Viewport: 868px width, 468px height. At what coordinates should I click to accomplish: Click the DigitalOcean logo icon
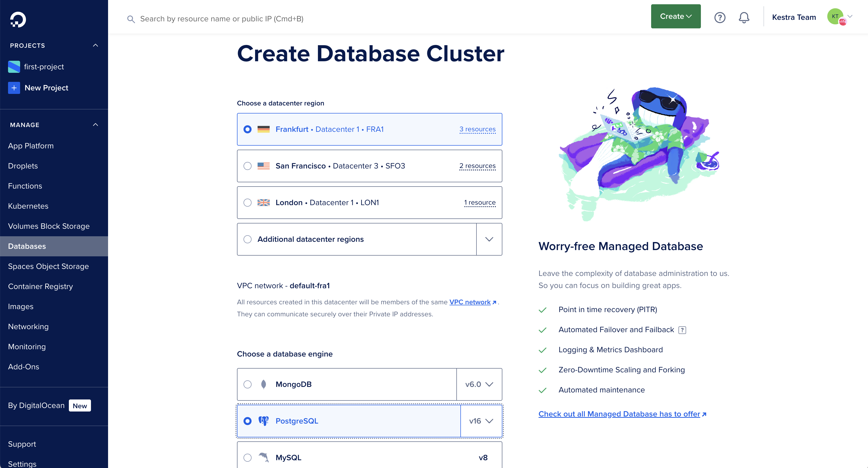click(18, 19)
